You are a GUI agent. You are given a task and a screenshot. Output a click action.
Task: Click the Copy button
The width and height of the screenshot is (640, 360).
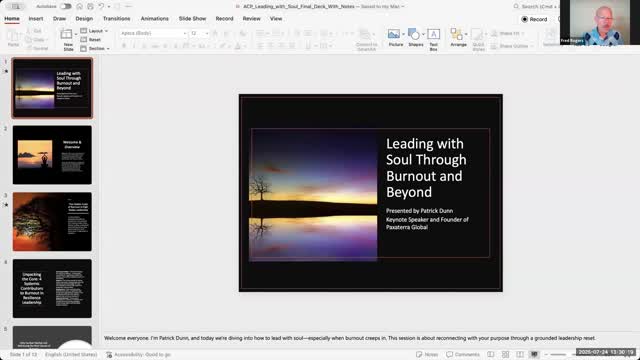point(35,40)
